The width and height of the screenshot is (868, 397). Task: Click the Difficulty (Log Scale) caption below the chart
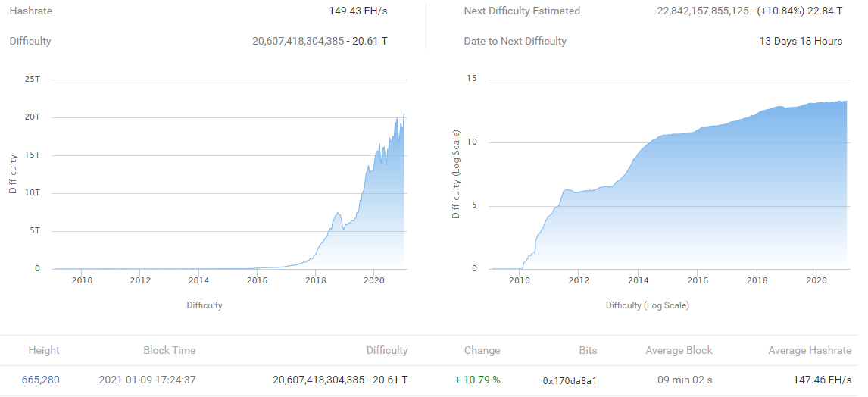coord(647,305)
